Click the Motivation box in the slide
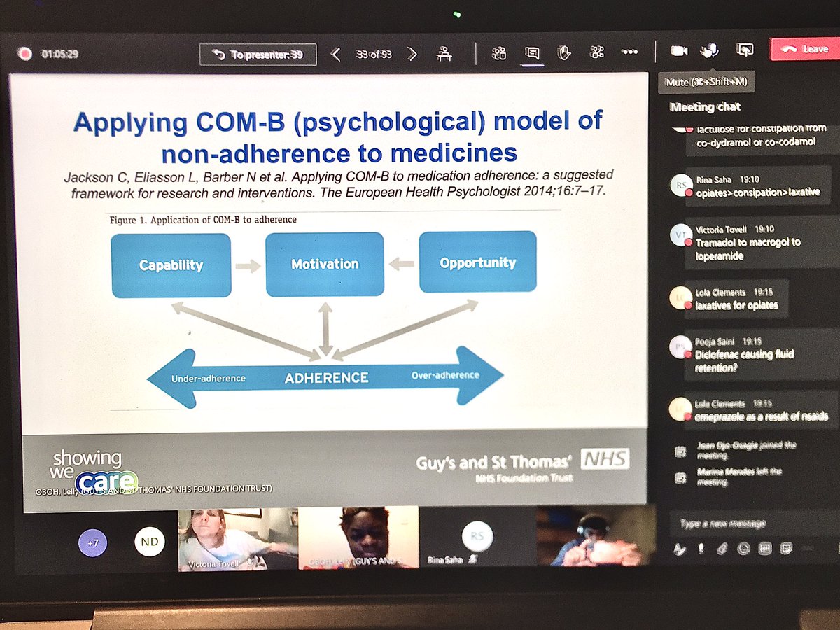840x630 pixels. click(325, 264)
